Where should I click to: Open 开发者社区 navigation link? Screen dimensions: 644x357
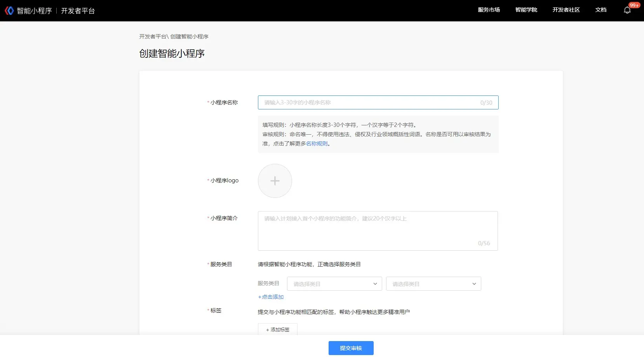coord(566,10)
